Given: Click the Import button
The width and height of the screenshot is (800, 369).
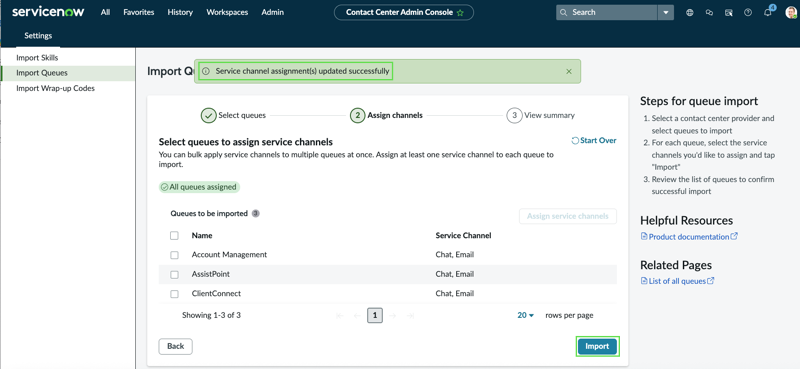Looking at the screenshot, I should click(597, 347).
